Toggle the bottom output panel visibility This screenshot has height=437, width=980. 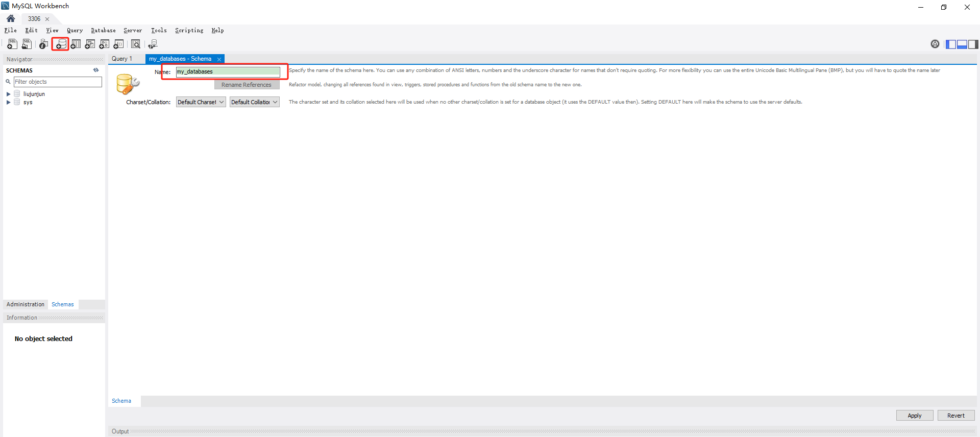pos(962,44)
